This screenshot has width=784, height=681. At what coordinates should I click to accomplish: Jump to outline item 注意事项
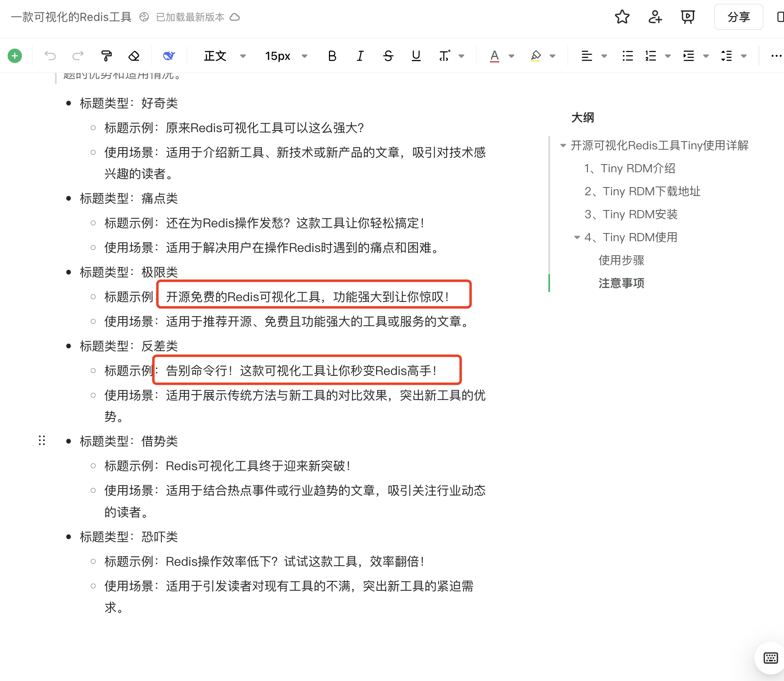(x=621, y=283)
